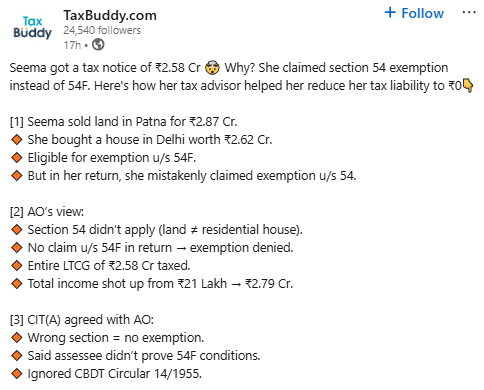Viewport: 484px width, 390px height.
Task: Click the 17h post timestamp
Action: (x=72, y=45)
